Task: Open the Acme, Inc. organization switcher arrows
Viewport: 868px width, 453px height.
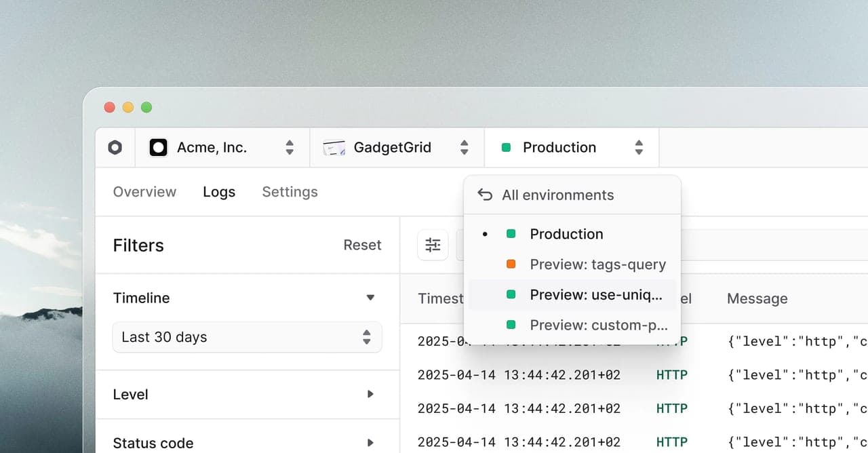Action: click(290, 147)
